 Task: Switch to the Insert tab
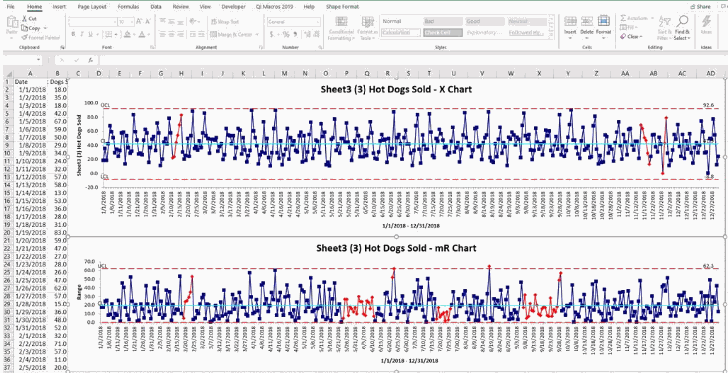(59, 7)
